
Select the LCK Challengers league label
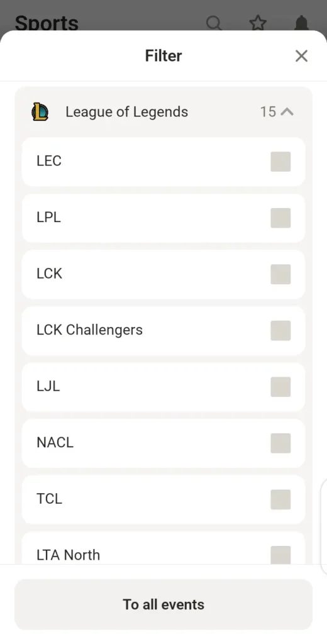point(89,330)
